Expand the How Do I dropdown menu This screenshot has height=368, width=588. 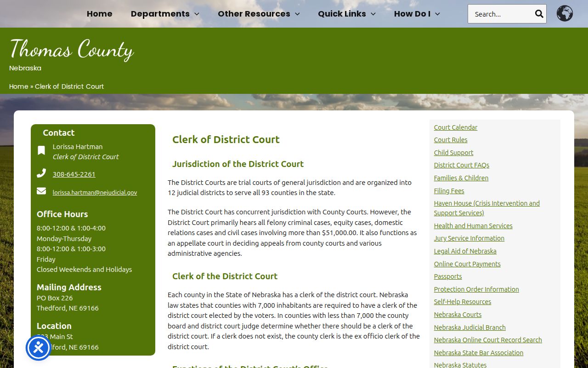[x=417, y=14]
